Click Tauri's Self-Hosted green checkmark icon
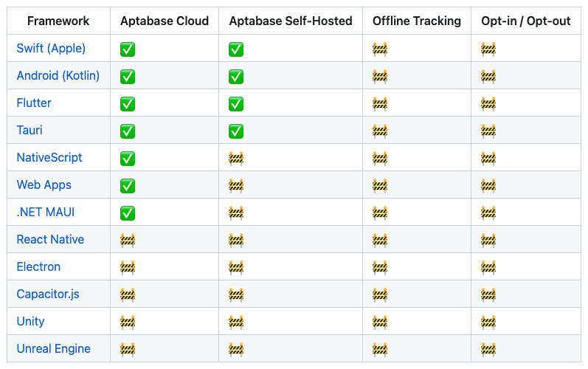 pyautogui.click(x=236, y=131)
